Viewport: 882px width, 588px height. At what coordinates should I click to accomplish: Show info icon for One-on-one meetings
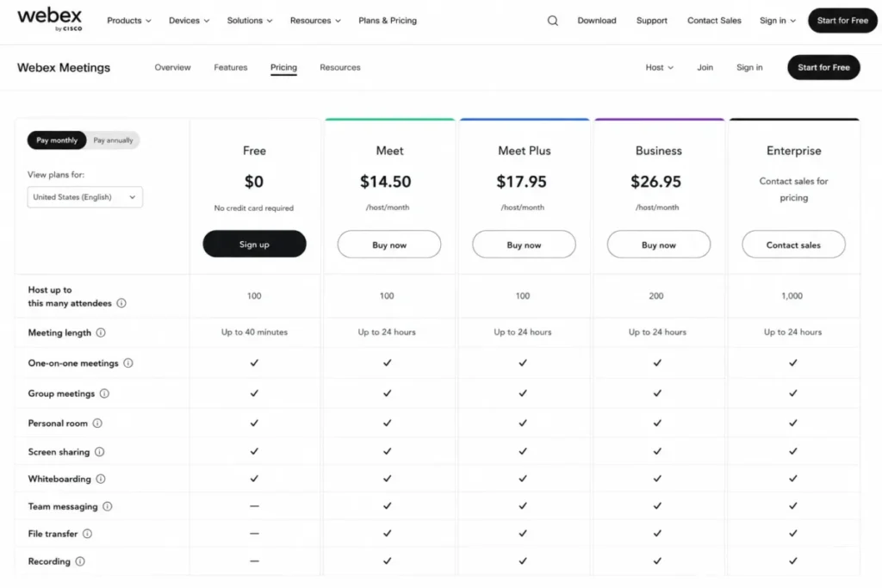[128, 363]
